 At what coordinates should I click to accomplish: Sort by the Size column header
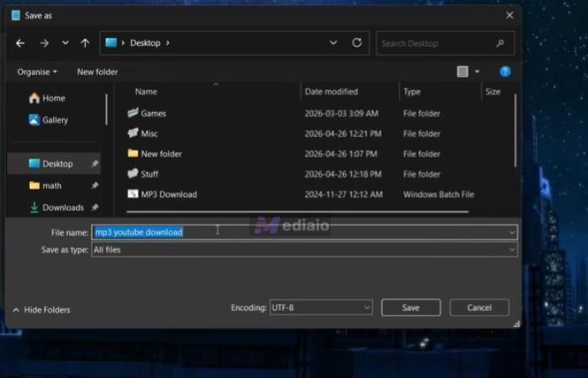pos(493,92)
